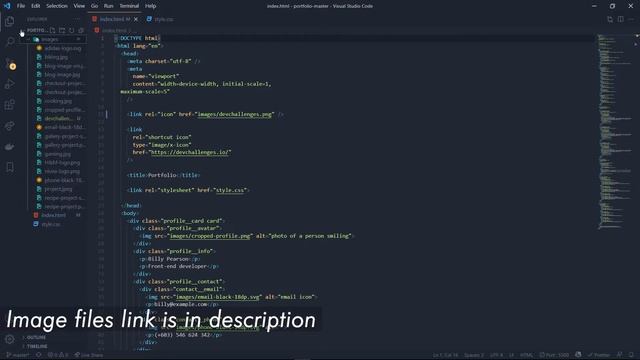Open the editor more actions ellipsis

tap(631, 19)
